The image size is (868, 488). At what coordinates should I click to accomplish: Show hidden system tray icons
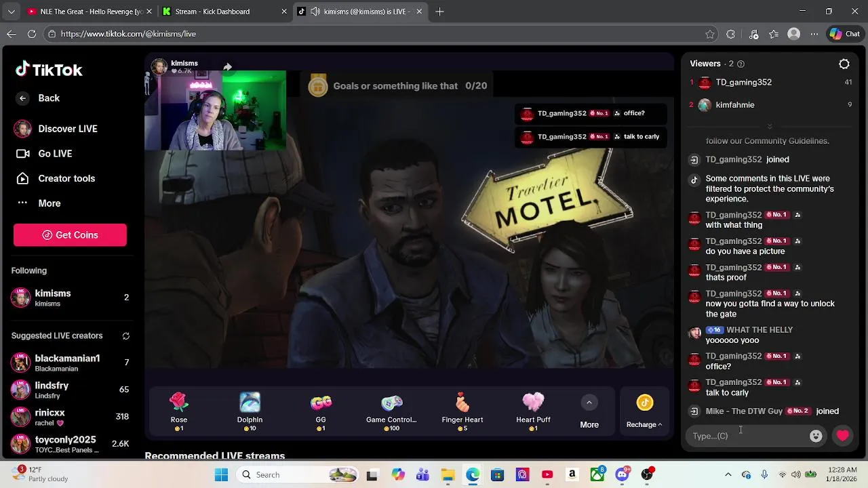pos(728,474)
